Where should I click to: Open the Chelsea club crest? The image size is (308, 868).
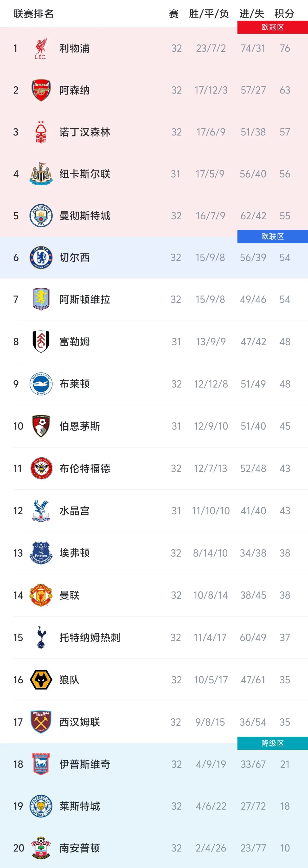click(x=41, y=258)
